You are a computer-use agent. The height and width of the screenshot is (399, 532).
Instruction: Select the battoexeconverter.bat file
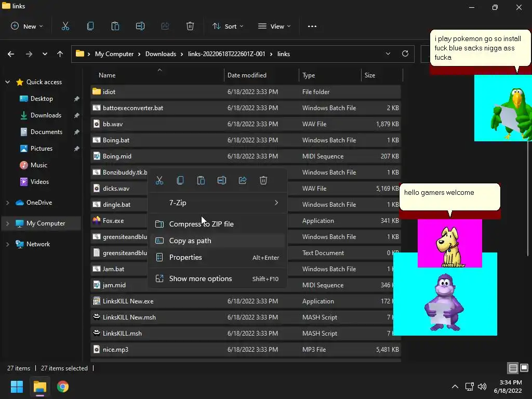246,108
